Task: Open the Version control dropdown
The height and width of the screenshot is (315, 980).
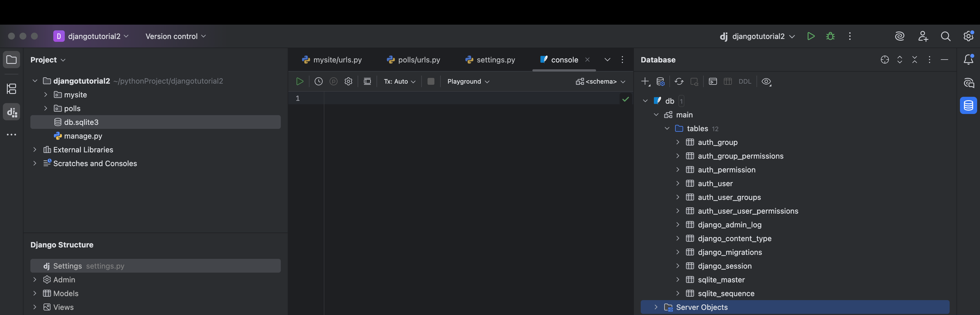Action: click(x=175, y=36)
